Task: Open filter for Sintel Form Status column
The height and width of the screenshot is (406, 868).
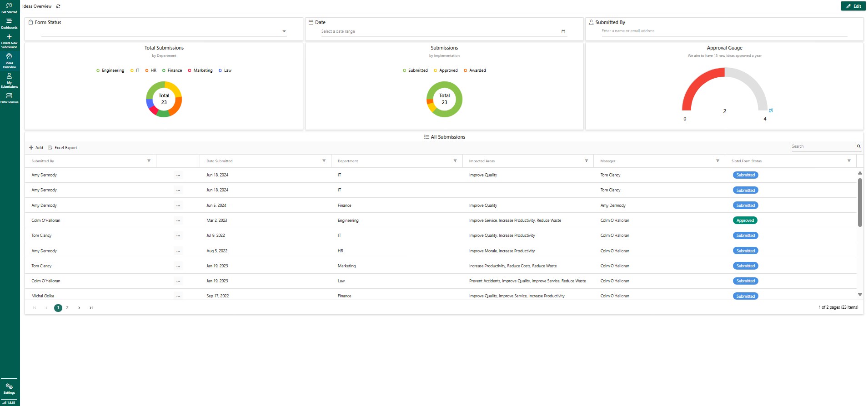Action: tap(848, 161)
